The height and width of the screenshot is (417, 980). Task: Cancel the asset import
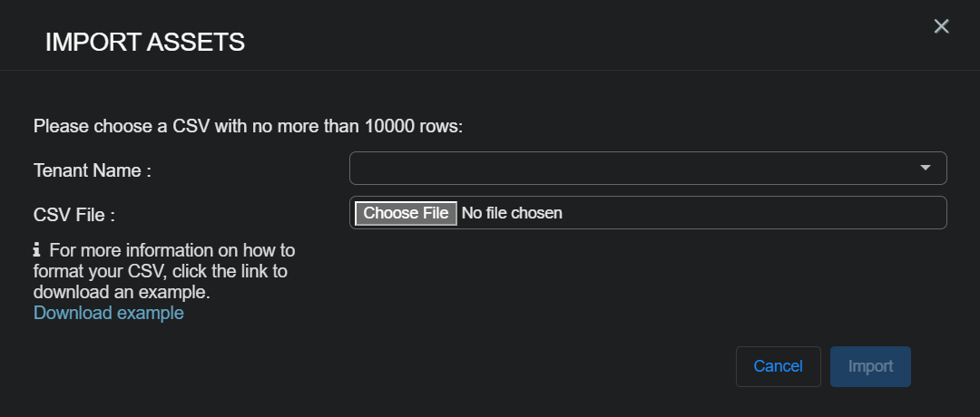click(x=778, y=366)
